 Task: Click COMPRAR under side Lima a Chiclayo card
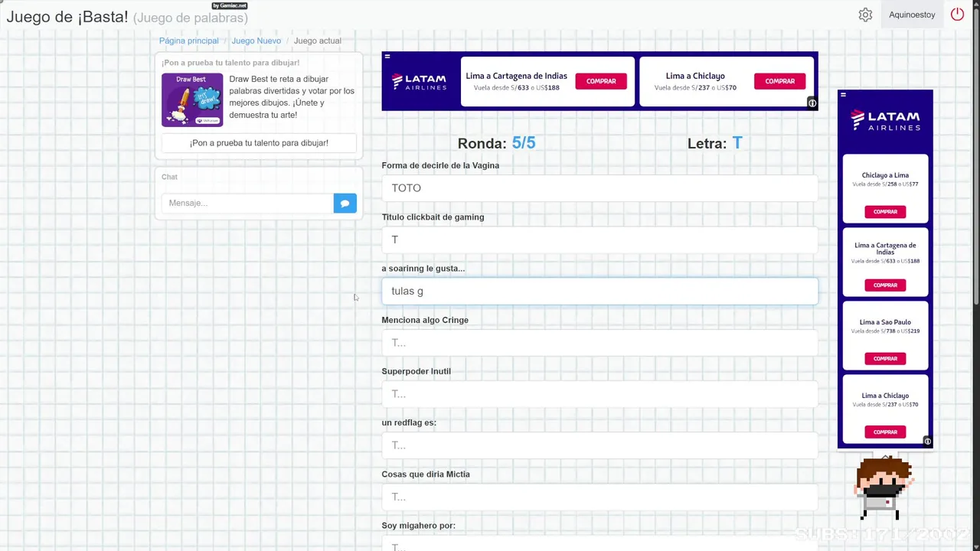(x=885, y=432)
